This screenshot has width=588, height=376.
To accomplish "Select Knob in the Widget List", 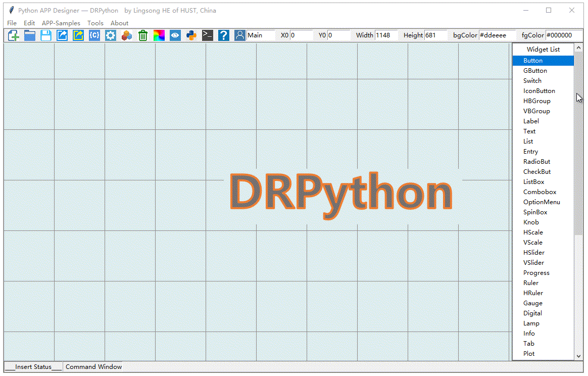I will [x=543, y=222].
